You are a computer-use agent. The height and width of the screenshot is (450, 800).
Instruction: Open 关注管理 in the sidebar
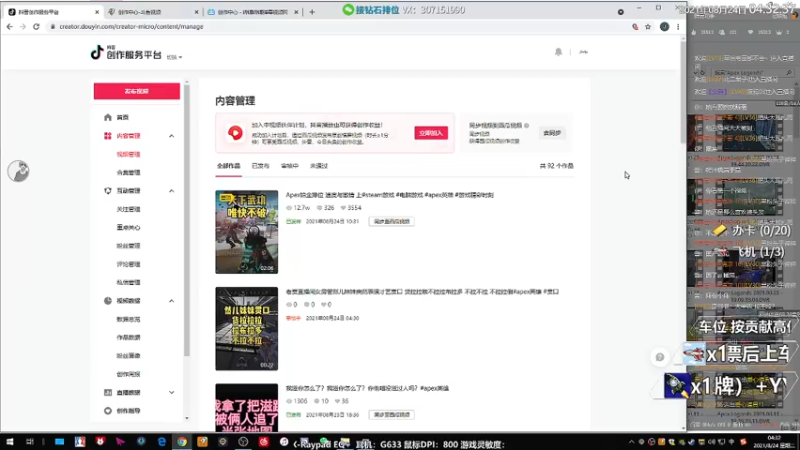coord(128,209)
